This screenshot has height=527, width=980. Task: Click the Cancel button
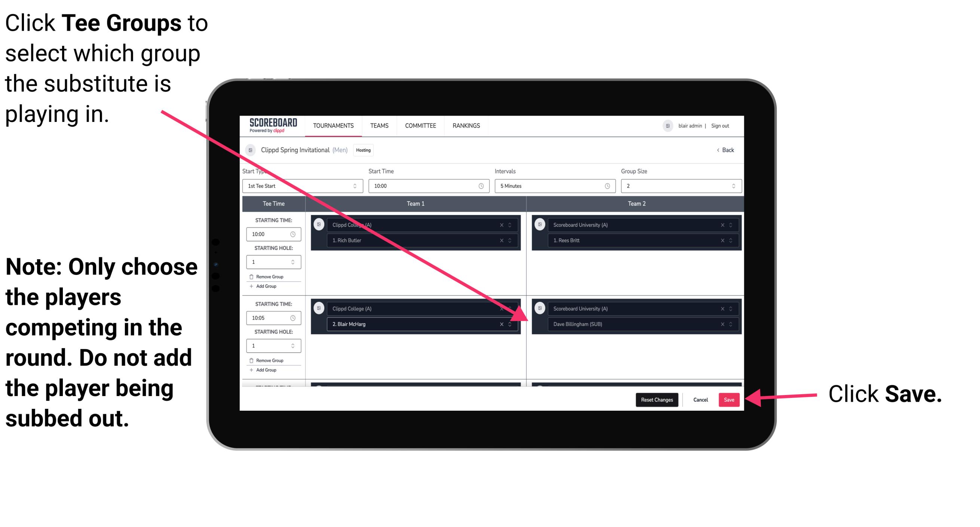(699, 398)
